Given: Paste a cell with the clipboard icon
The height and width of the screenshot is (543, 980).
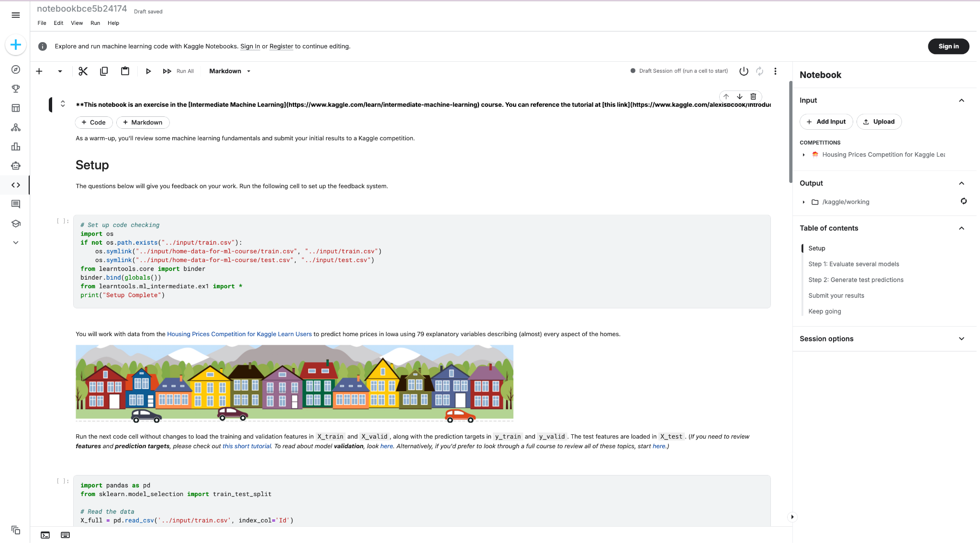Looking at the screenshot, I should tap(125, 71).
